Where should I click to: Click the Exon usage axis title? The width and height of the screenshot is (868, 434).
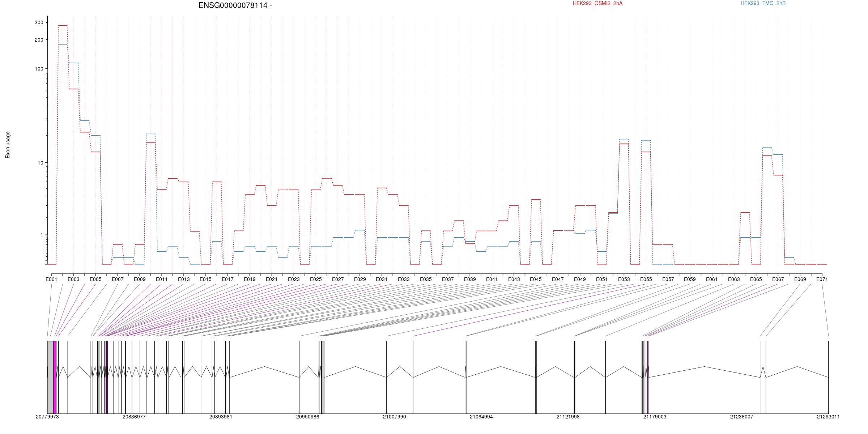click(8, 145)
